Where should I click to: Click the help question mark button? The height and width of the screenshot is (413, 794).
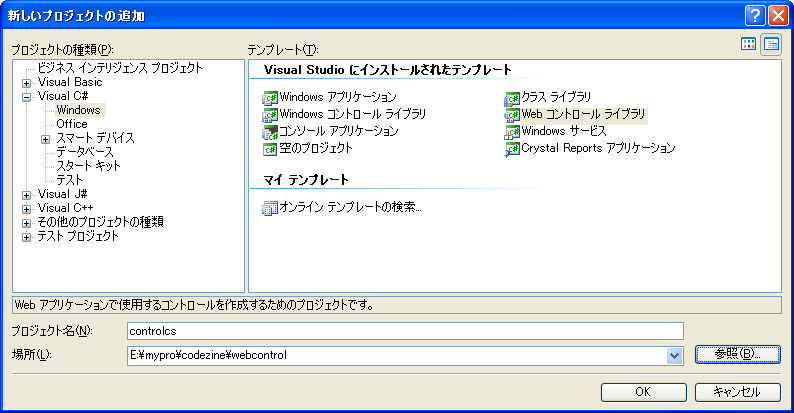click(755, 16)
